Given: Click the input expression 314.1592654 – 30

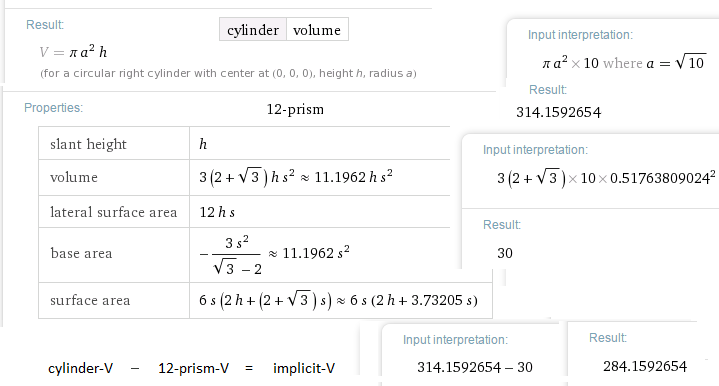Looking at the screenshot, I should coord(475,367).
